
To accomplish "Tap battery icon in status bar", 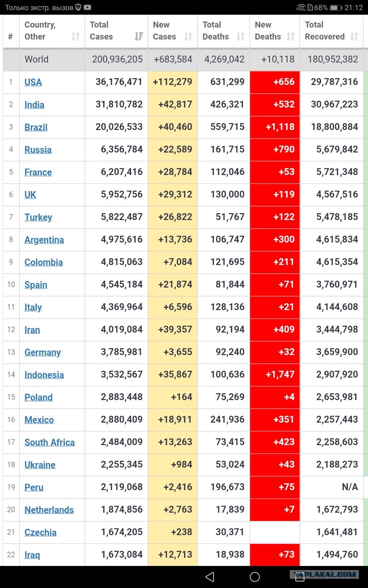I will 336,7.
